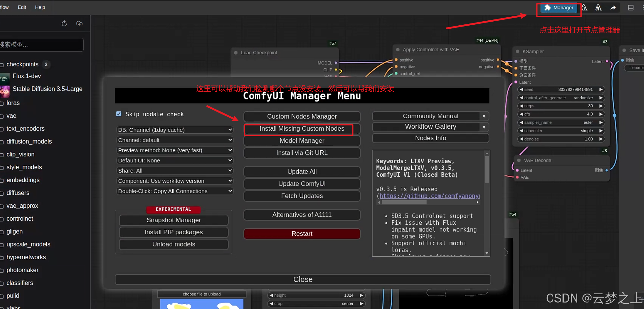The image size is (644, 309).
Task: Click the VAE input port on VAE Decode
Action: tap(517, 177)
